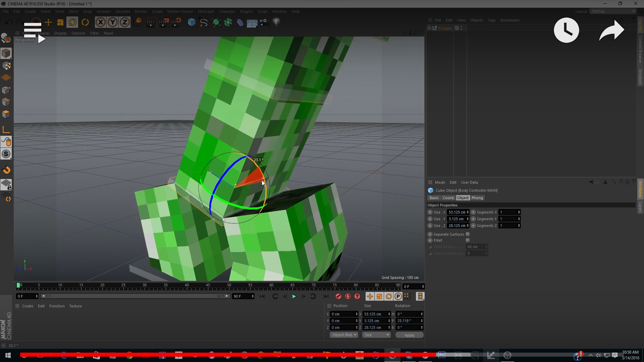
Task: Toggle Parameter keyframe recording P button
Action: [398, 296]
